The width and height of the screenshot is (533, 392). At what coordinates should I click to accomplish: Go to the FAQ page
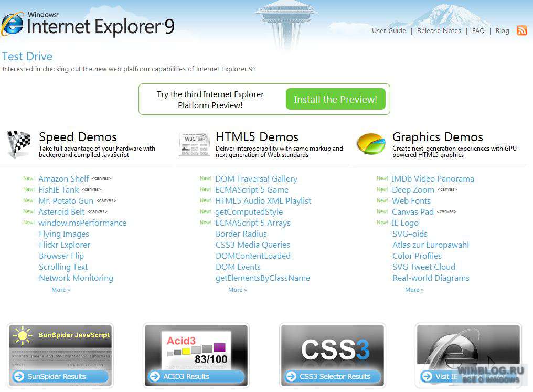(x=478, y=30)
